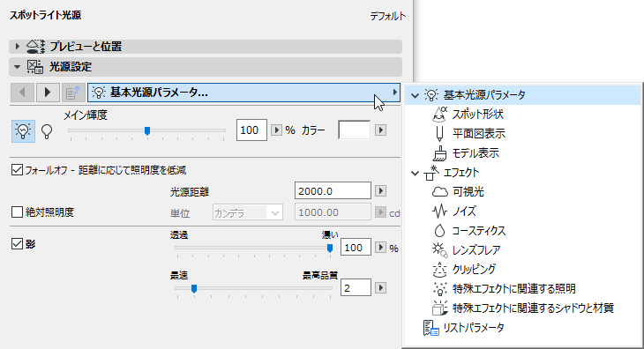Select スポット形状 from the menu
Image resolution: width=644 pixels, height=349 pixels.
[x=478, y=115]
